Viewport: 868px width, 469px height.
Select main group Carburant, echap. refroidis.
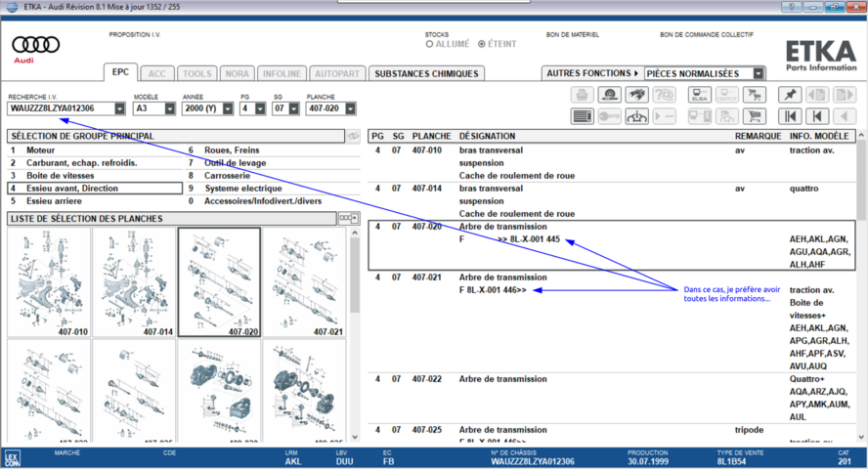pos(95,163)
